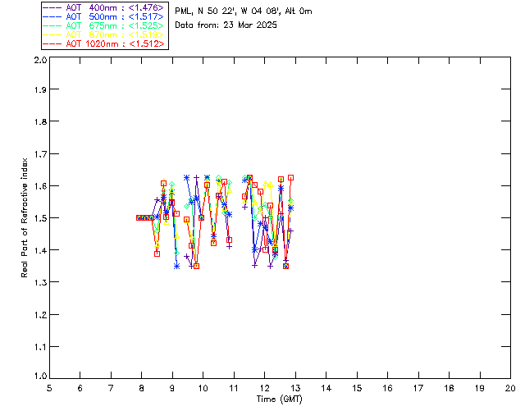Click the 16 tick label on x-axis

tap(387, 388)
